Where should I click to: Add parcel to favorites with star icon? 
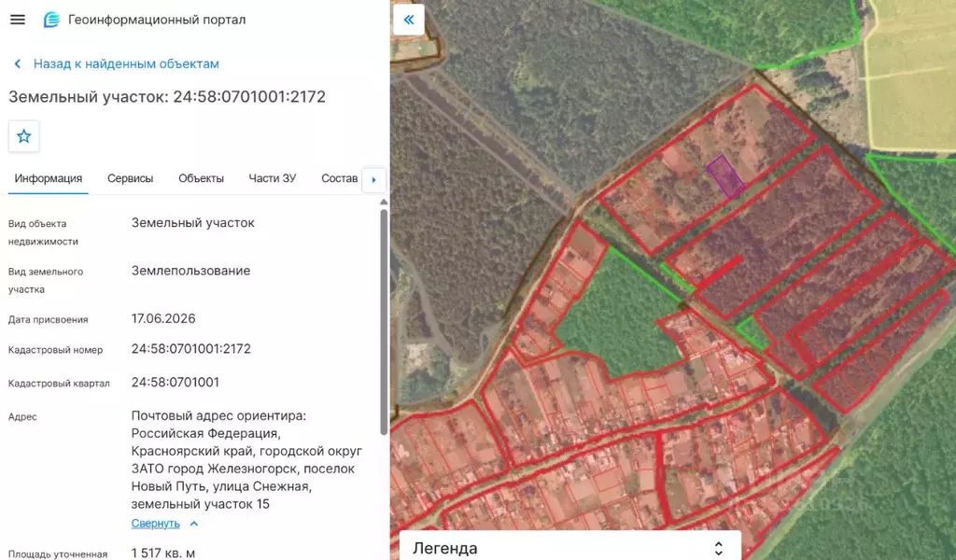23,136
